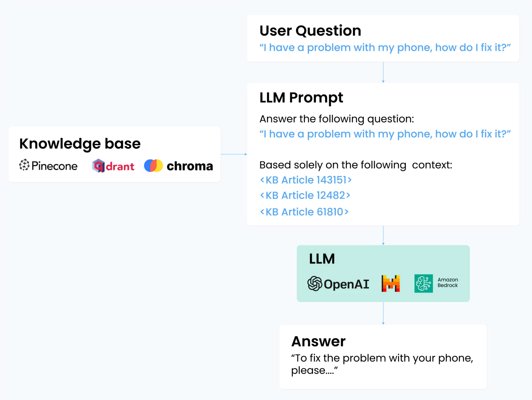This screenshot has height=400, width=532.
Task: Click the blue question text inside LLM Prompt
Action: (x=385, y=134)
